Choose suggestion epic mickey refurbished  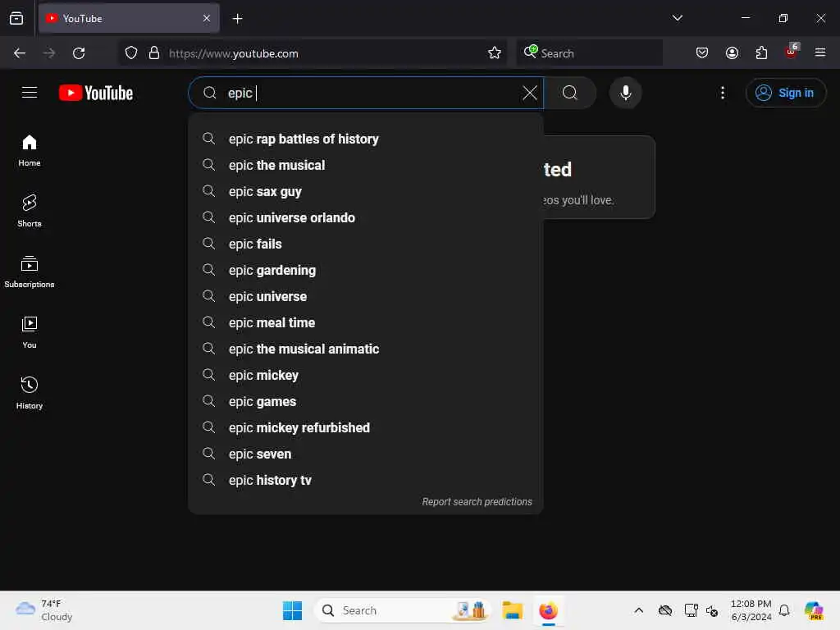[366, 427]
